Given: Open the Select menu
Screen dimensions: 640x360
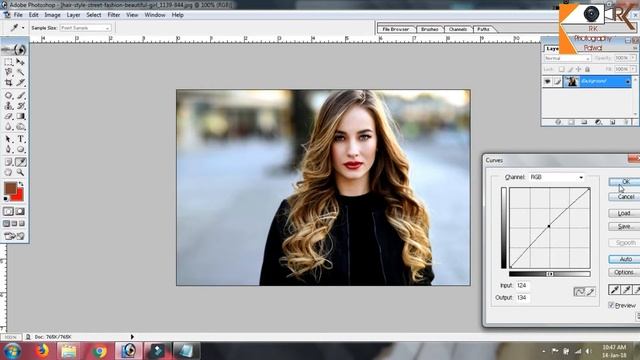Looking at the screenshot, I should (x=93, y=15).
